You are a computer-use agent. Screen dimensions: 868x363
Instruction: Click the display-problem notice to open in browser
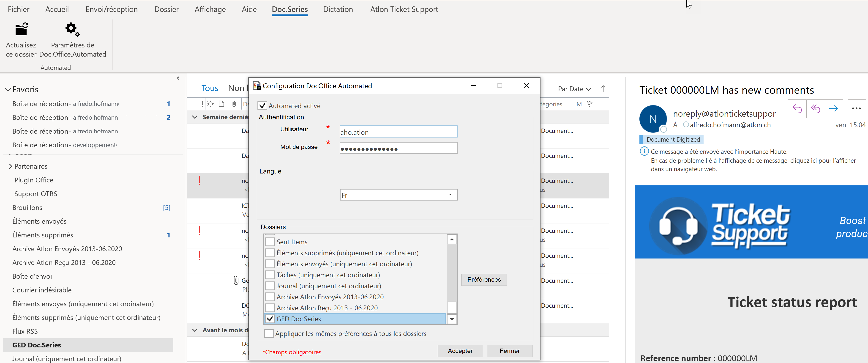(753, 165)
